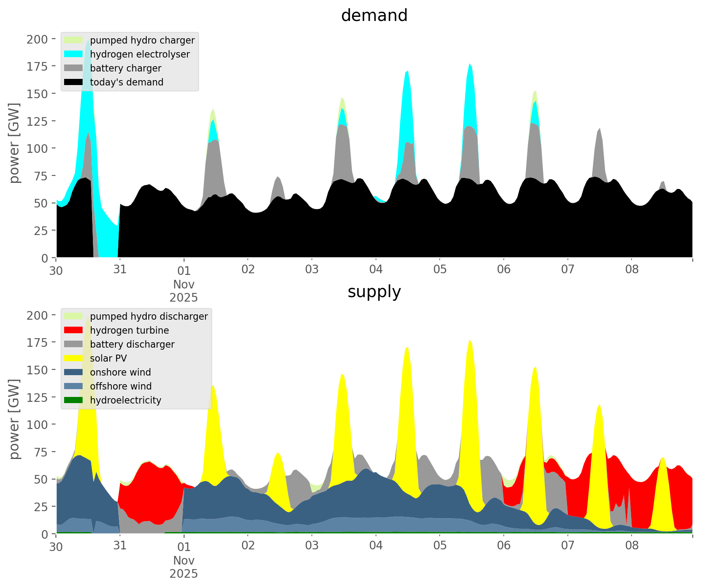
Task: Click the 08 date tick on supply chart
Action: coord(632,546)
